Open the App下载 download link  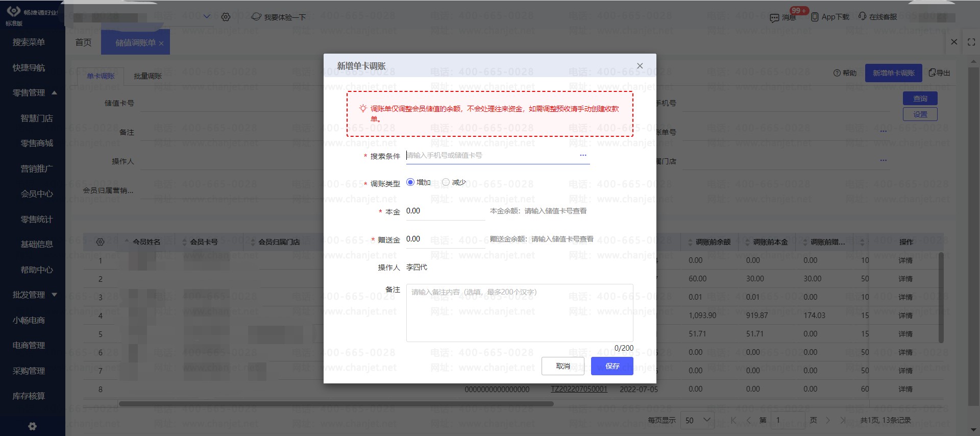coord(830,17)
